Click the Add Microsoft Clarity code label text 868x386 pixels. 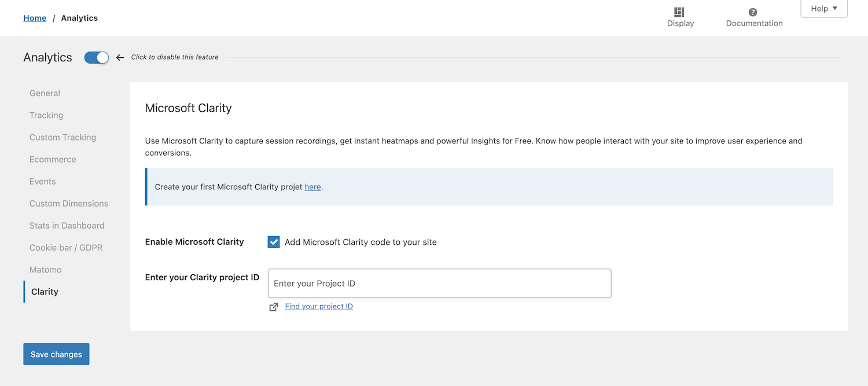361,242
